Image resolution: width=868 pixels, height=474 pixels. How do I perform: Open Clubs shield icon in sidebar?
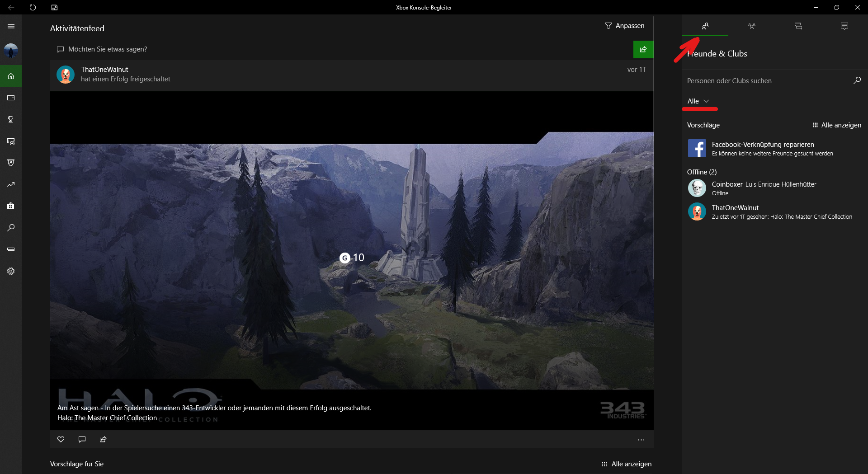(11, 163)
